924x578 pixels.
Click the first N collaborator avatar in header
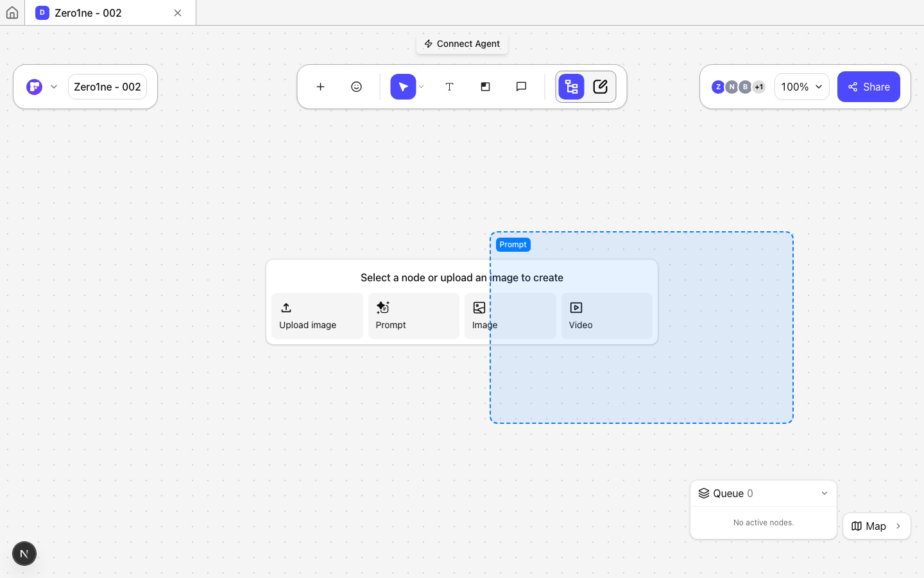[732, 87]
